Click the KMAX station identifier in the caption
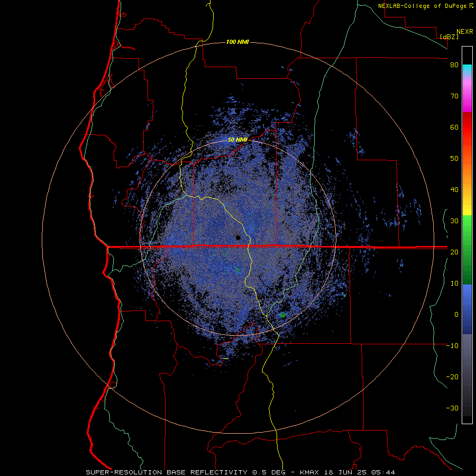This screenshot has width=476, height=476. pyautogui.click(x=310, y=472)
